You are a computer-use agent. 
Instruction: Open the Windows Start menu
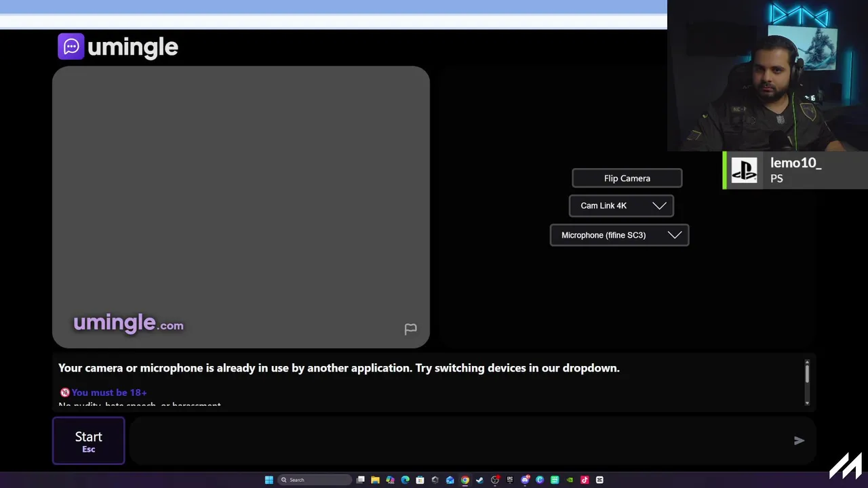click(269, 480)
